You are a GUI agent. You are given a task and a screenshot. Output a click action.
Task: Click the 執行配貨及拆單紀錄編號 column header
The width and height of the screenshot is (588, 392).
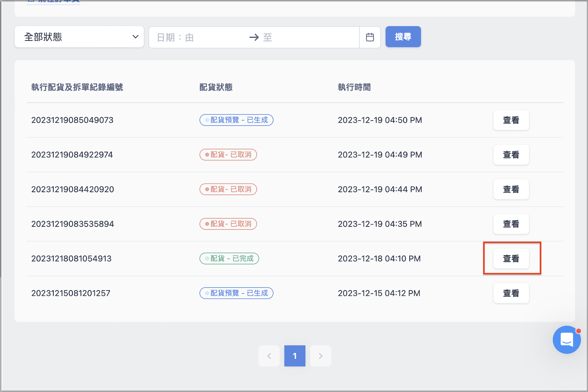[77, 87]
